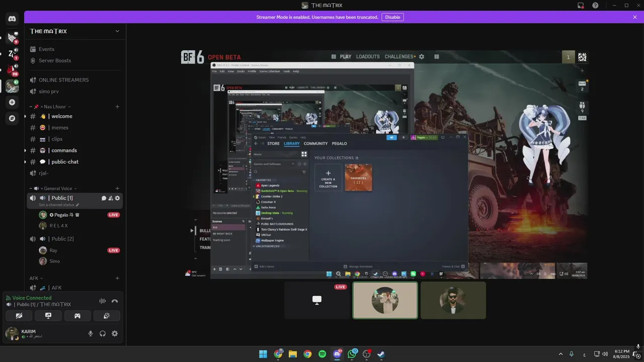This screenshot has height=362, width=644.
Task: Open File Explorer from the taskbar
Action: click(292, 354)
